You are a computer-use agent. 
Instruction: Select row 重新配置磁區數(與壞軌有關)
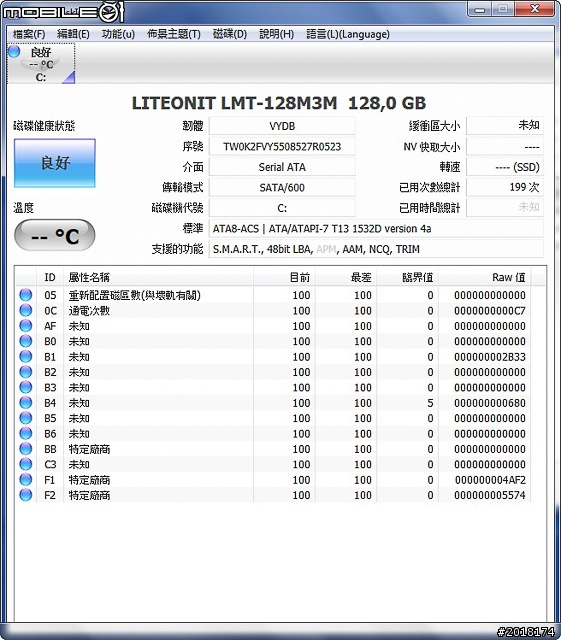coord(273,295)
